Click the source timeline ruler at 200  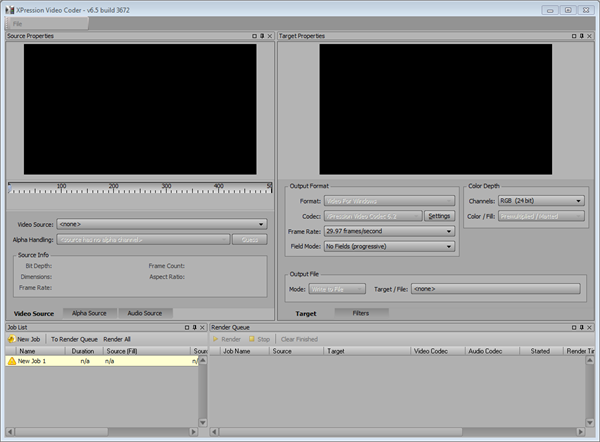click(x=114, y=188)
